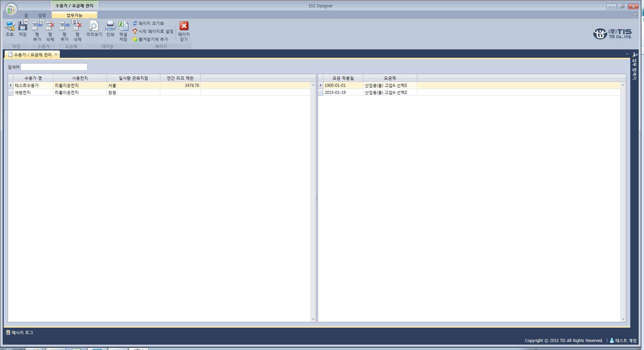Click the 3476.76 peak limit cell
Image resolution: width=644 pixels, height=350 pixels.
click(x=180, y=85)
